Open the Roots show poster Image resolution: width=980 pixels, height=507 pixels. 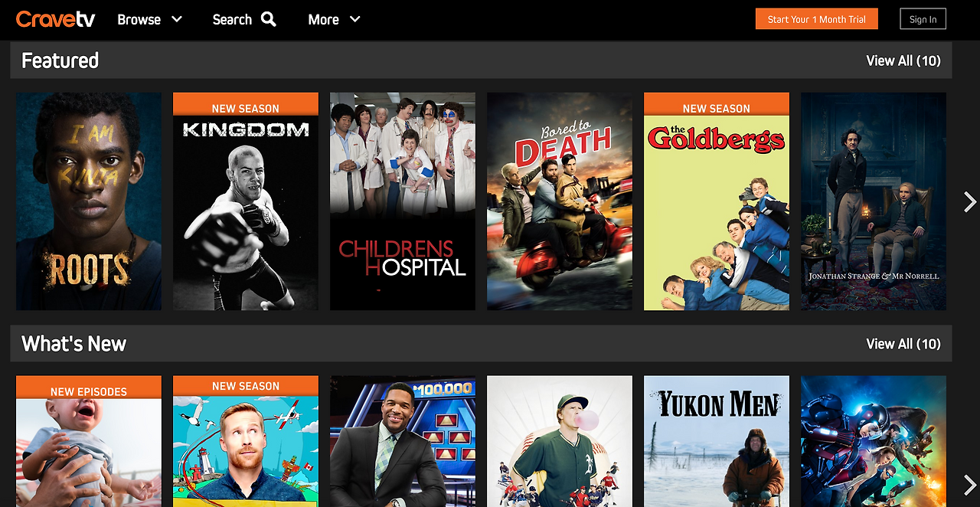[89, 201]
